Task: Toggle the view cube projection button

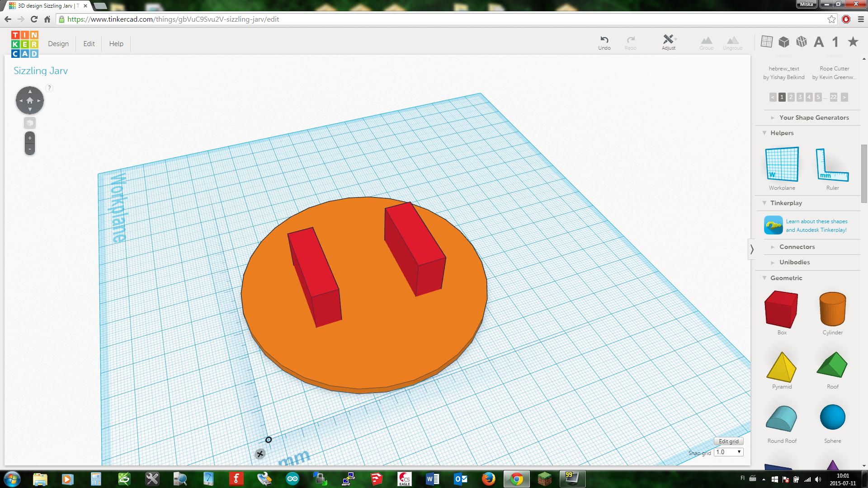Action: point(30,123)
